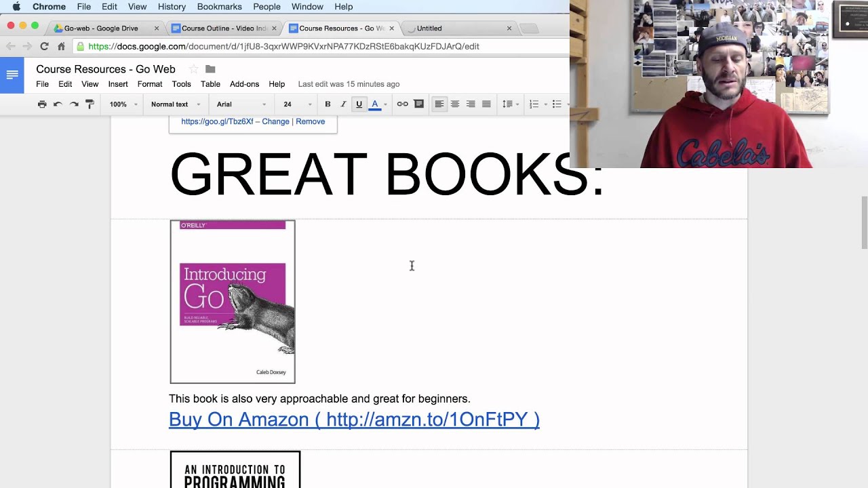Screen dimensions: 868x488
Task: Click Remove in the link bubble
Action: click(310, 121)
